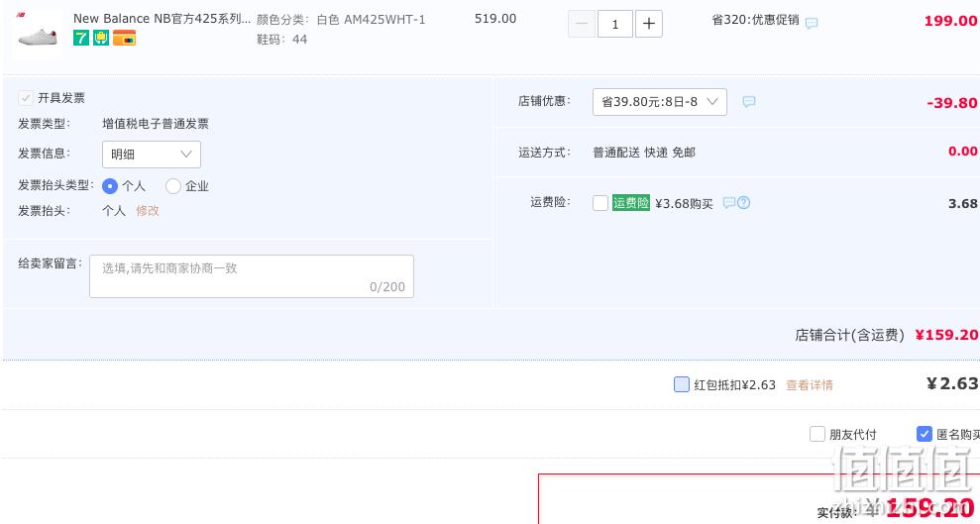Select the 企业 invoice title radio button
980x524 pixels.
[x=173, y=186]
